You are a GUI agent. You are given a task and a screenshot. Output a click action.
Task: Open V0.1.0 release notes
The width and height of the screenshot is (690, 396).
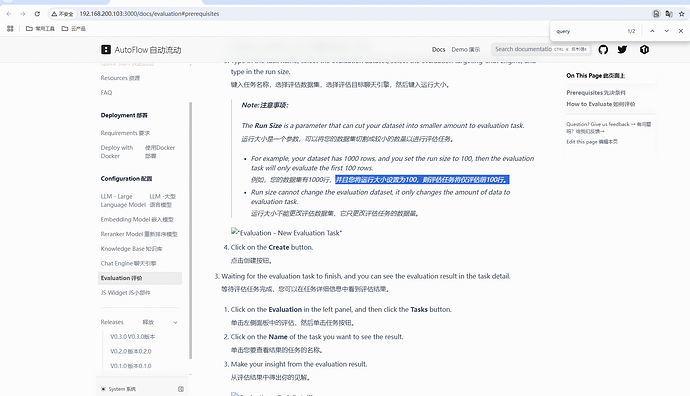(x=131, y=366)
